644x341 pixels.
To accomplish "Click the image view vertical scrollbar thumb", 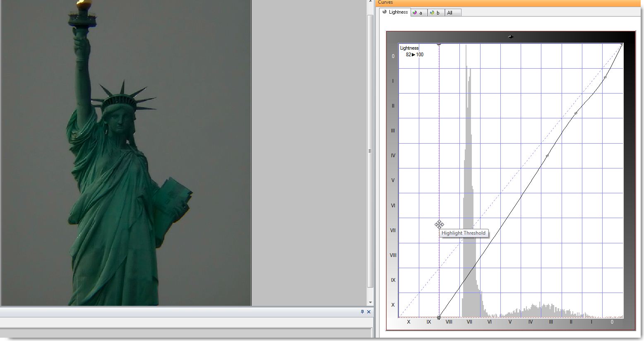I will [x=370, y=151].
